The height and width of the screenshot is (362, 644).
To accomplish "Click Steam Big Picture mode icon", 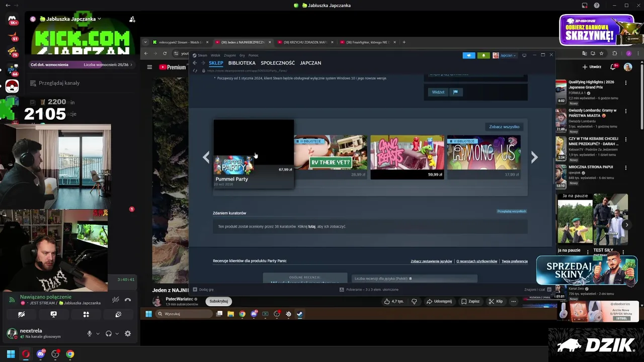I will [524, 55].
